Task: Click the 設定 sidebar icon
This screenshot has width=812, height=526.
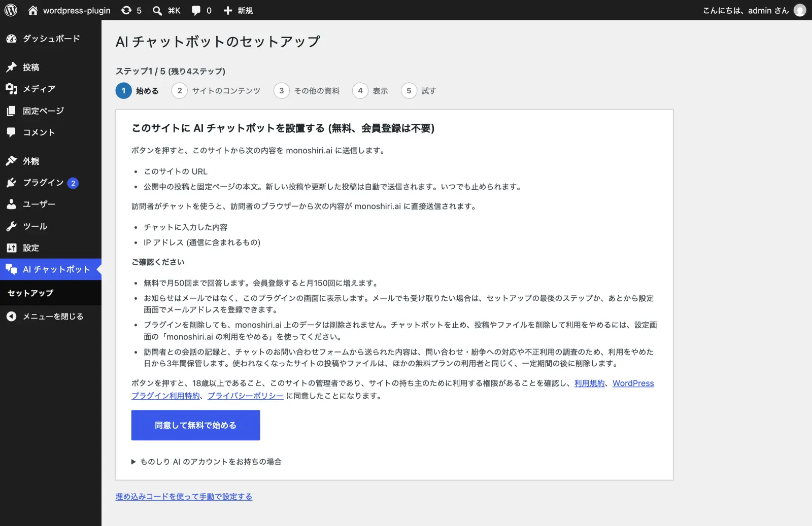Action: [x=11, y=248]
